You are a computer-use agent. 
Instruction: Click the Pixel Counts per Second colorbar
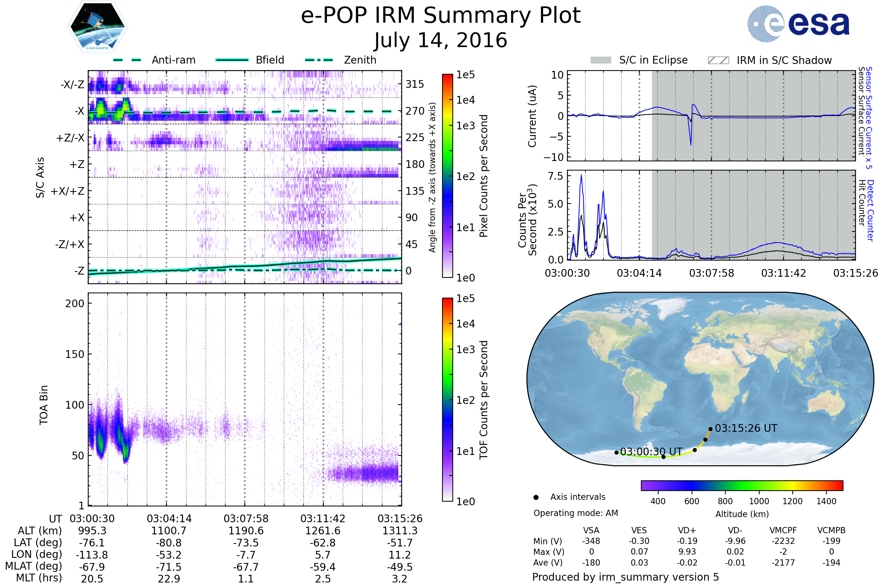(448, 176)
